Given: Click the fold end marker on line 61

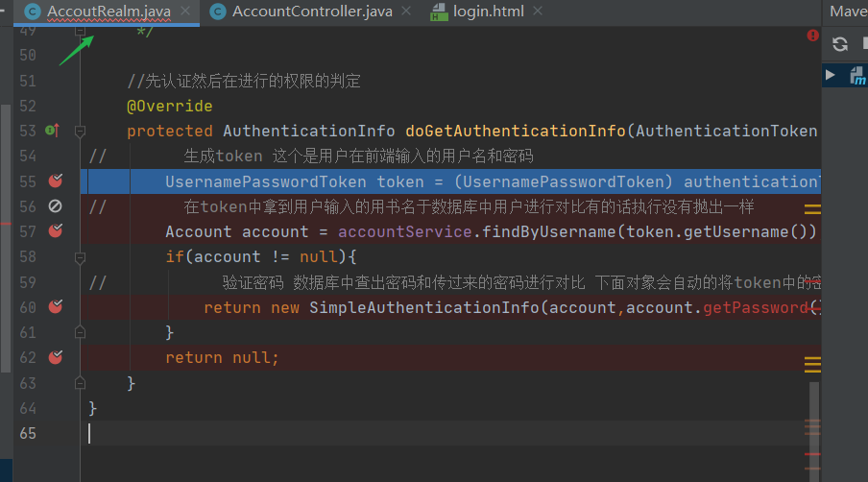Looking at the screenshot, I should 80,331.
